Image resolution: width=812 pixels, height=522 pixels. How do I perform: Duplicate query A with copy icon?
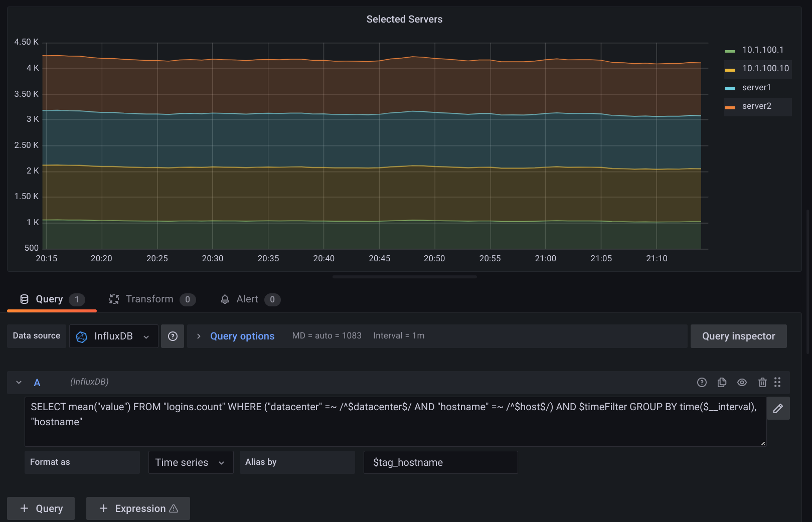722,383
